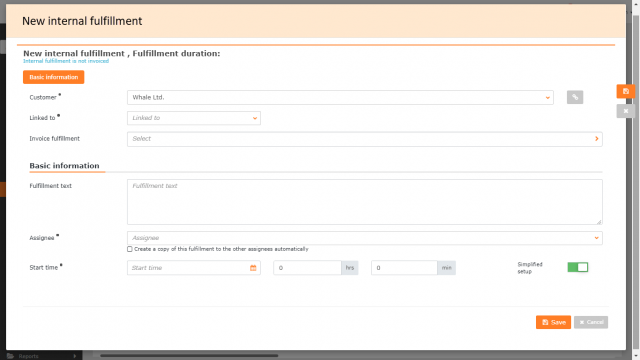The height and width of the screenshot is (360, 640).
Task: Enable copy to other assignees checkbox
Action: (x=130, y=249)
